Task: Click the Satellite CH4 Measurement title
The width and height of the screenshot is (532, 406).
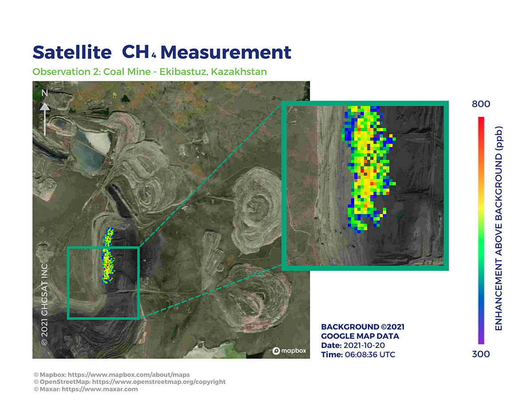Action: coord(161,52)
